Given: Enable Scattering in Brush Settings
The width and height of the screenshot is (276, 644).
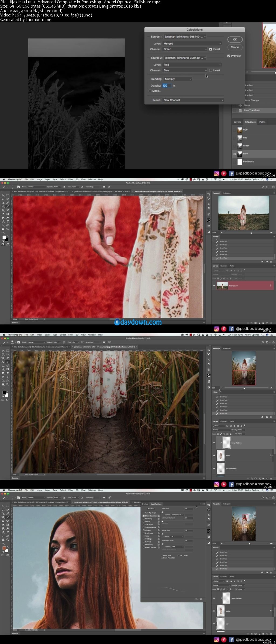Looking at the screenshot, I should click(x=144, y=519).
